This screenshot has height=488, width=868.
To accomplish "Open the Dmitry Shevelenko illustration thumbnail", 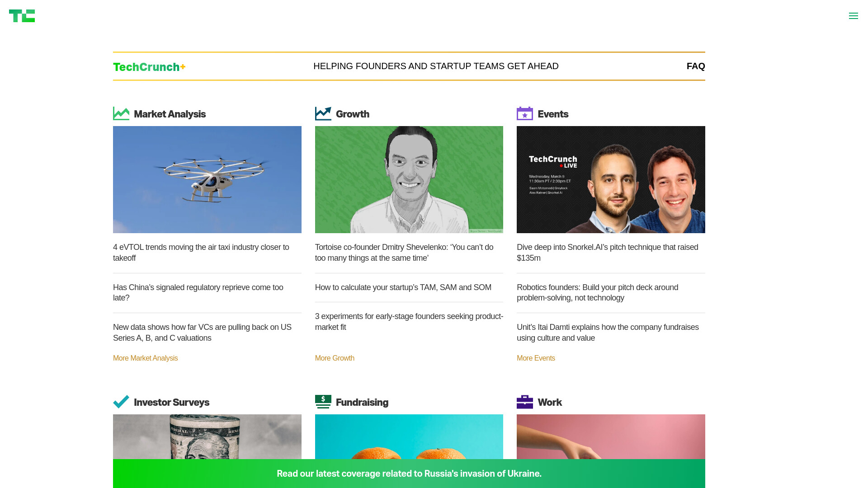I will (409, 179).
